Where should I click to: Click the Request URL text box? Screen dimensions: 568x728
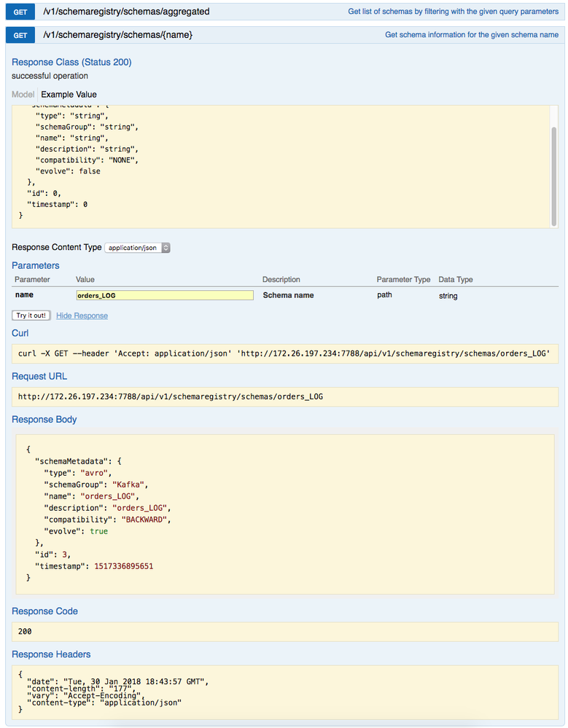pos(284,397)
